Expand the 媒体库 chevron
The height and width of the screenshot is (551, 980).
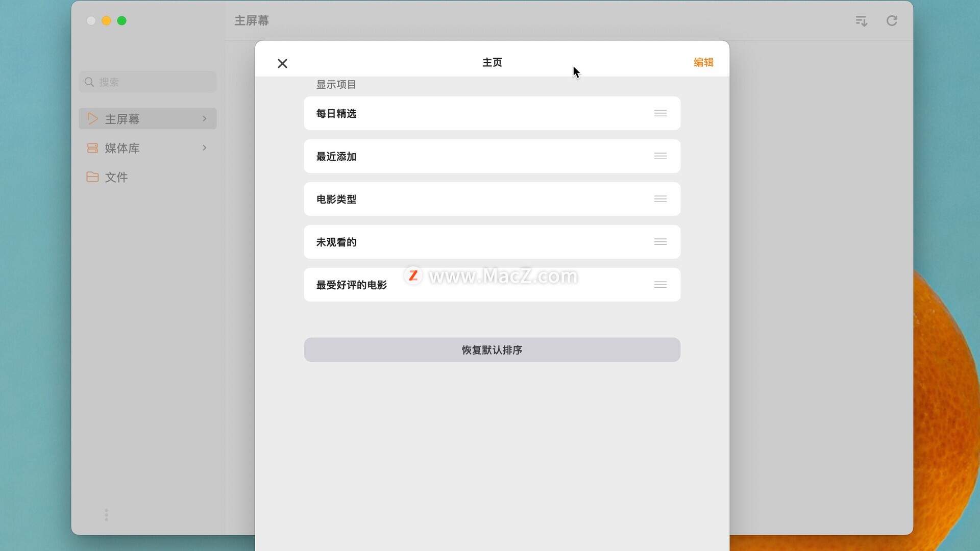click(205, 148)
